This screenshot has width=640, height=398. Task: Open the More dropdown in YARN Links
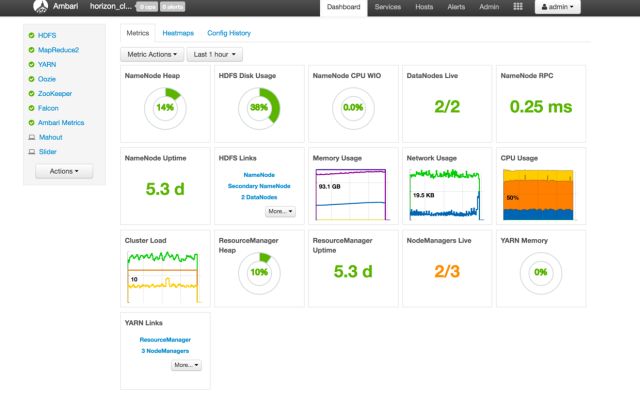pyautogui.click(x=186, y=365)
